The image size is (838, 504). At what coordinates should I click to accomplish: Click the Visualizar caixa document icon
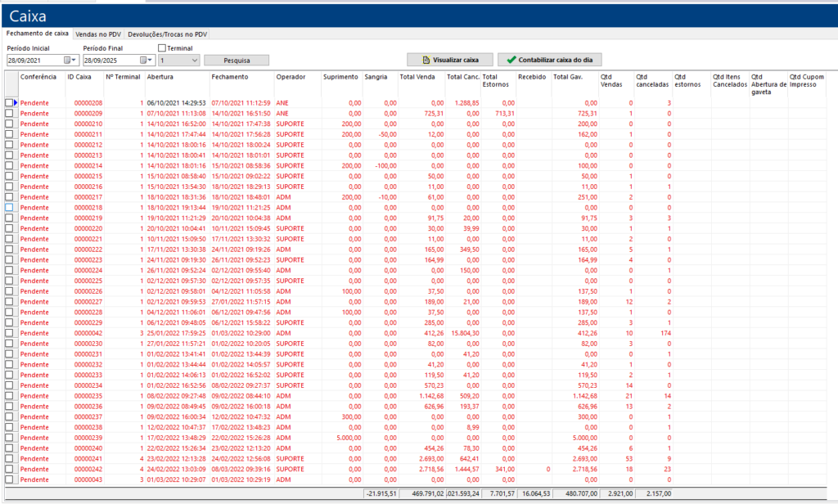point(426,60)
